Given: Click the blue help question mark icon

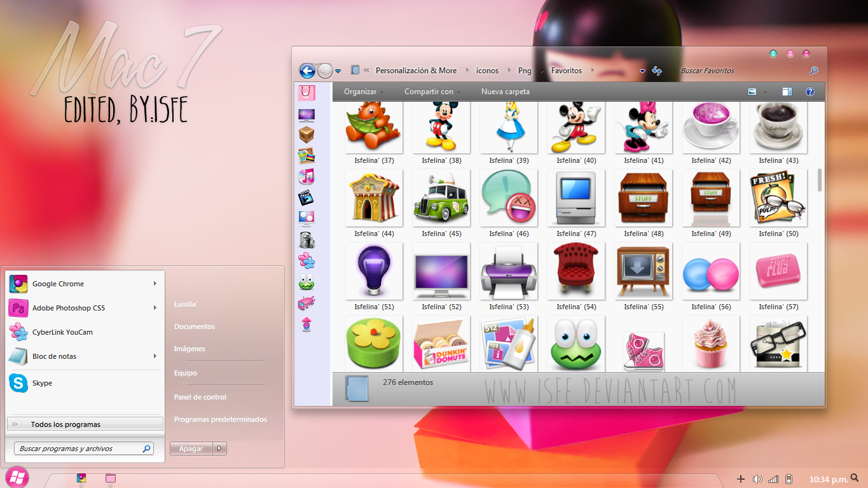Looking at the screenshot, I should tap(809, 92).
